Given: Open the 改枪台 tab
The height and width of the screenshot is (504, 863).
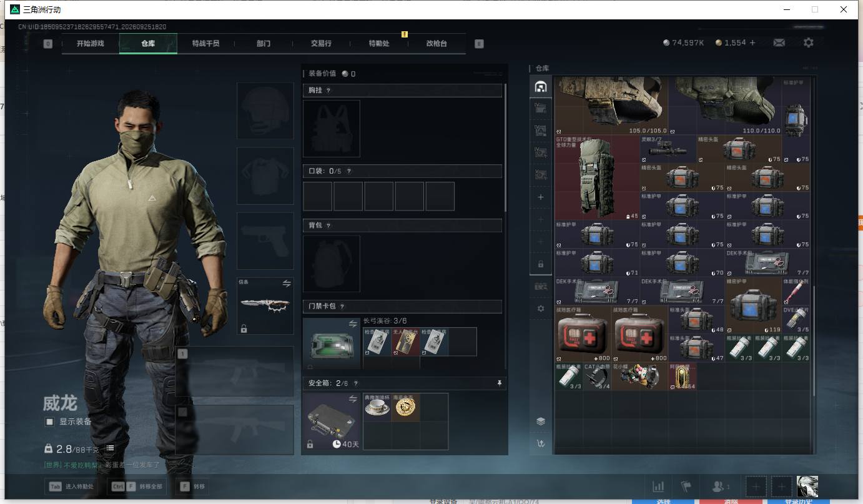Looking at the screenshot, I should tap(436, 44).
